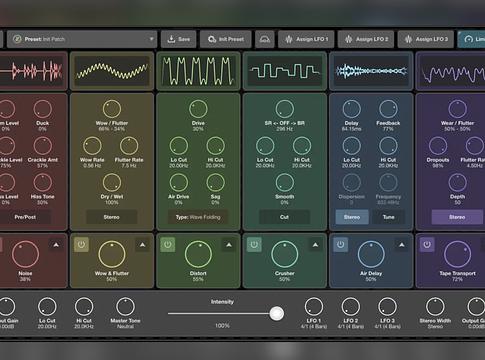Toggle the Air Delay power button
The height and width of the screenshot is (360, 485).
coord(340,245)
